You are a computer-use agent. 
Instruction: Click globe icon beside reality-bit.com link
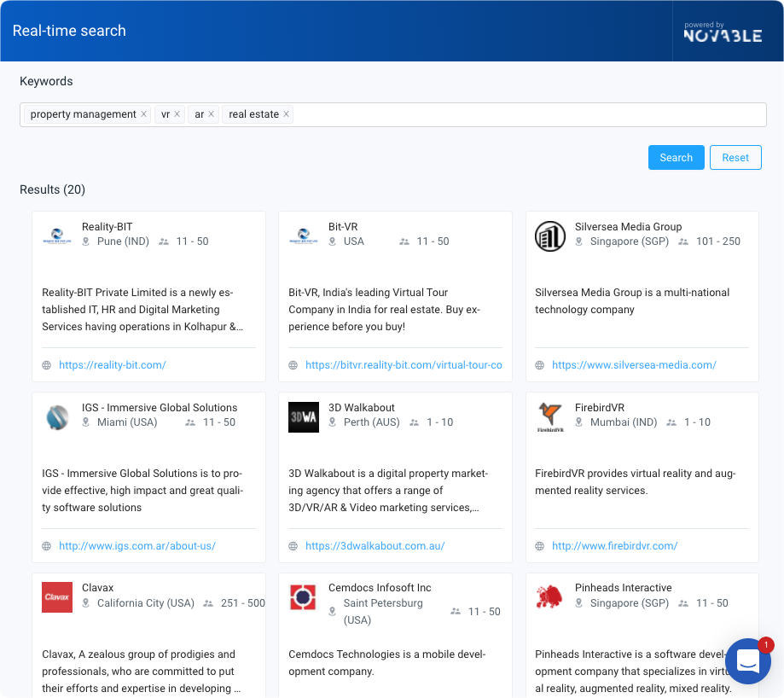coord(47,365)
